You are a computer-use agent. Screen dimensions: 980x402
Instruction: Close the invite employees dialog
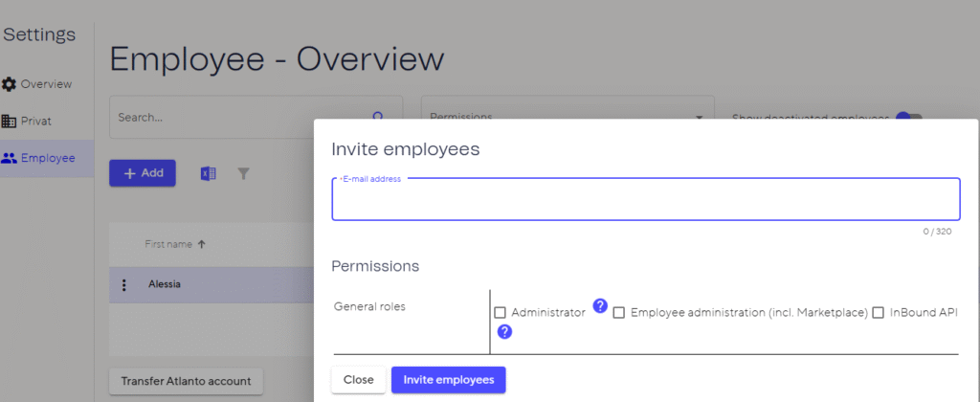(358, 380)
